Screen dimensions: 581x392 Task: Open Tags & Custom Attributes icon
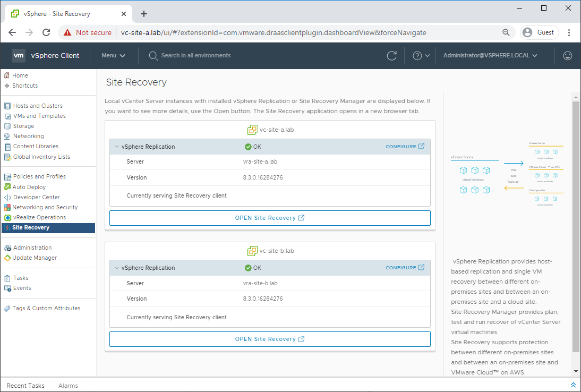[7, 308]
